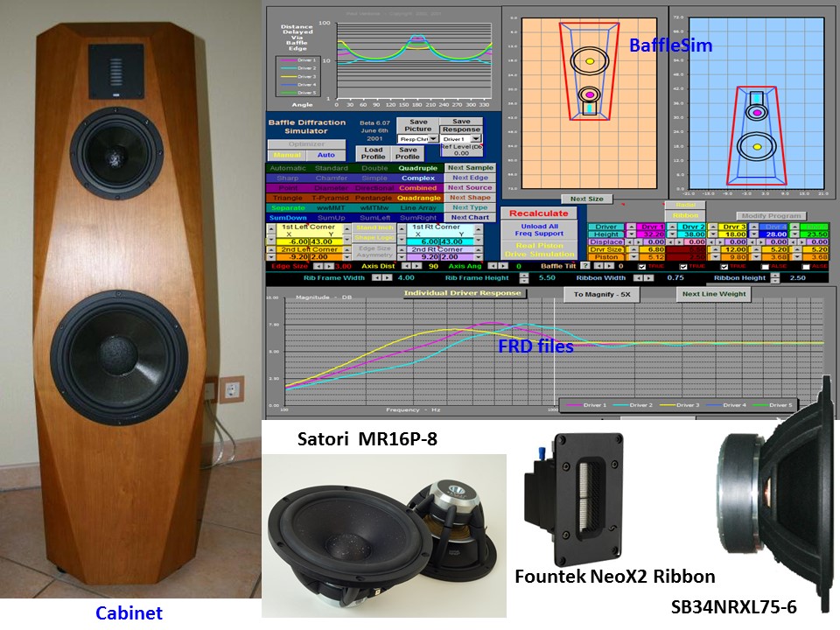Toggle the TRUE checkbox under Drvr 3
Image resolution: width=840 pixels, height=630 pixels.
coord(724,267)
